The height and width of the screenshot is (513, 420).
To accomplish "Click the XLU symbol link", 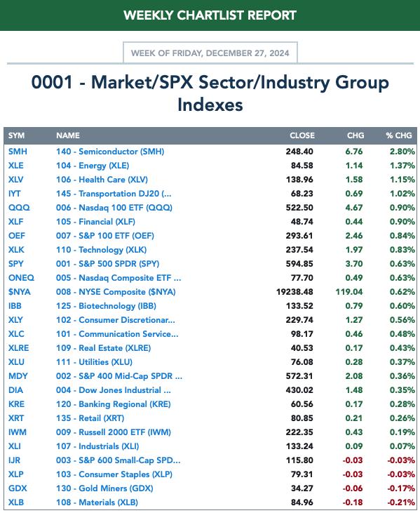I will pos(16,362).
